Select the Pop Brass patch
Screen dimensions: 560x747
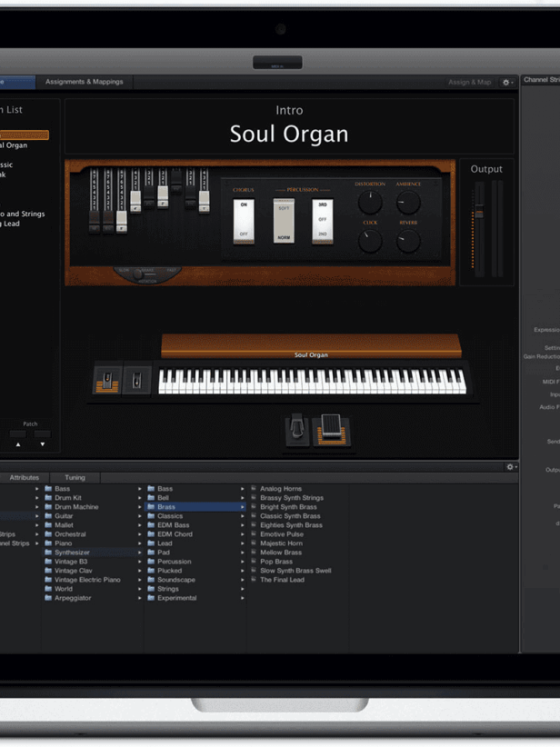pos(276,562)
